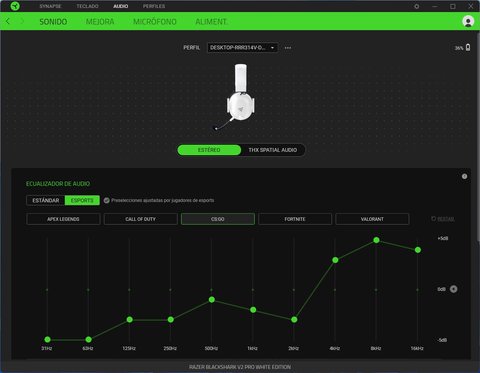Click the 2kHz slider handle

[294, 319]
